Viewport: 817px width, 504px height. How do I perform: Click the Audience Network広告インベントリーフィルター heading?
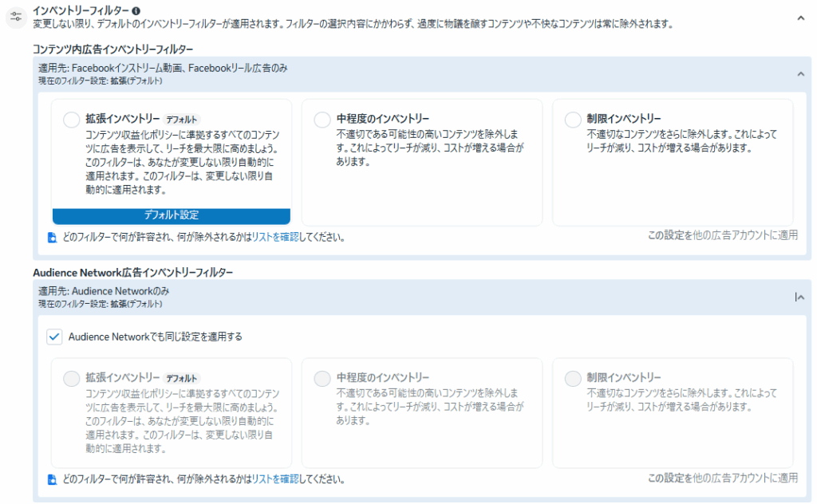(133, 273)
